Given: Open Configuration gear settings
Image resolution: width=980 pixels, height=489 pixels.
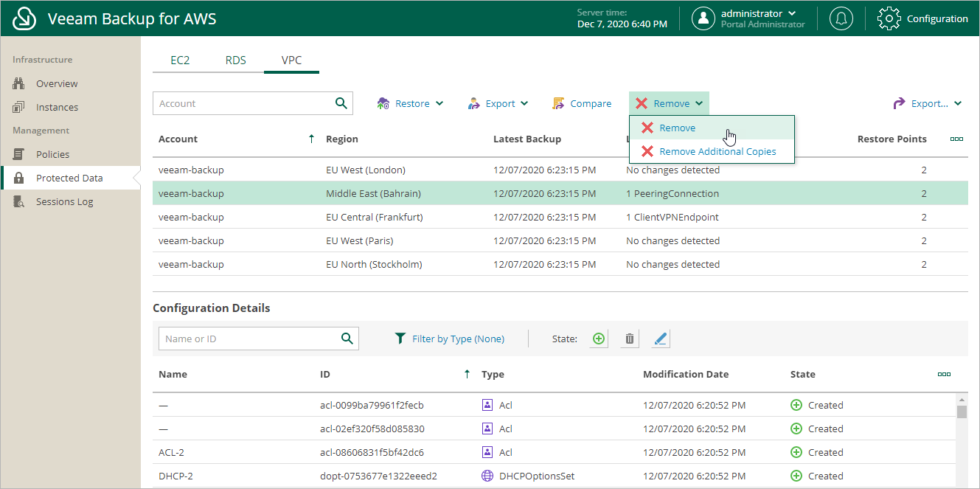Looking at the screenshot, I should coord(889,18).
